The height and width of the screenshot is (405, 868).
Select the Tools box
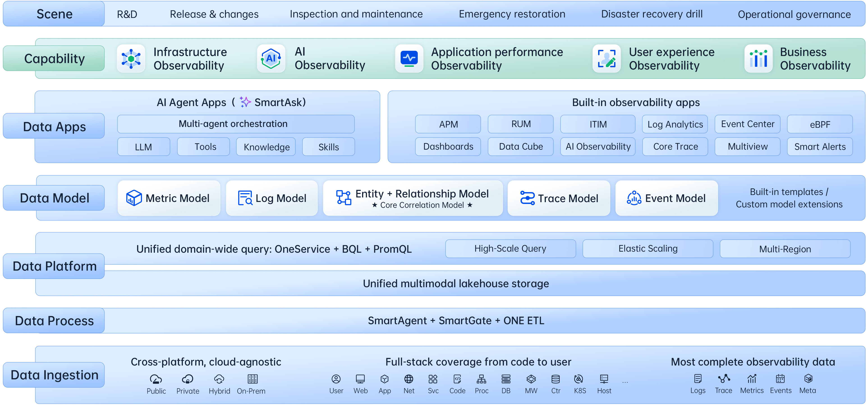(204, 147)
